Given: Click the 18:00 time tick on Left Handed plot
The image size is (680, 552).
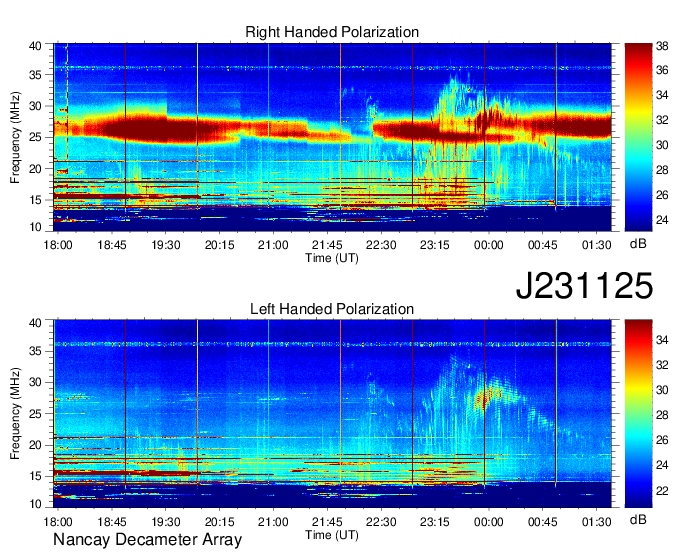Looking at the screenshot, I should click(x=58, y=522).
